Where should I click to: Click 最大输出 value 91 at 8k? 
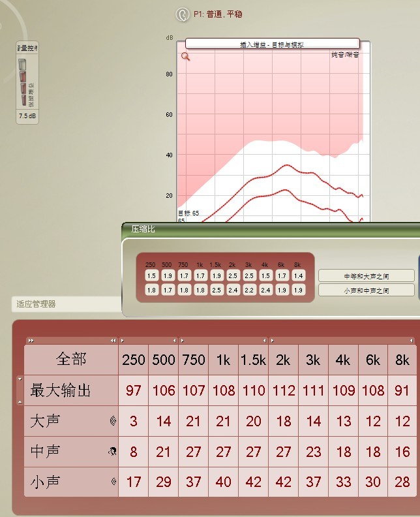(x=402, y=390)
